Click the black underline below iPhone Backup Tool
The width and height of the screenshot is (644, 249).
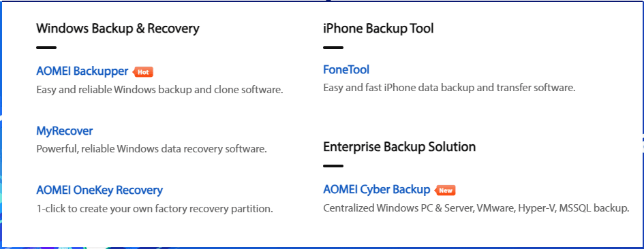[x=333, y=48]
